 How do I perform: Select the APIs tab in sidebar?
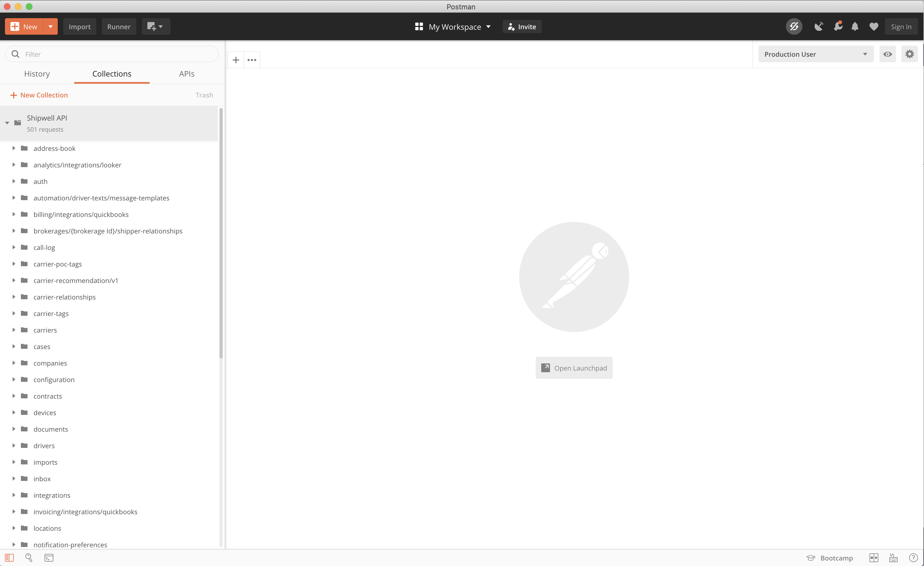pyautogui.click(x=186, y=73)
